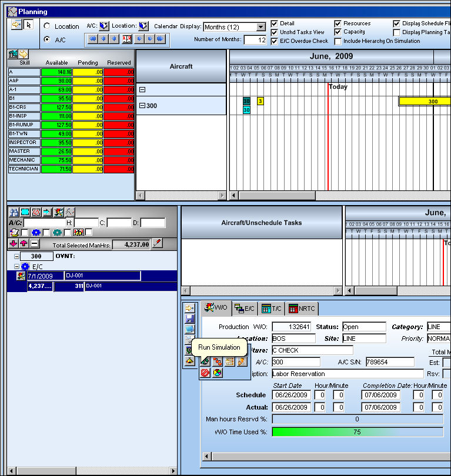Click the pink up arrow button
This screenshot has height=476, width=451.
[x=24, y=243]
